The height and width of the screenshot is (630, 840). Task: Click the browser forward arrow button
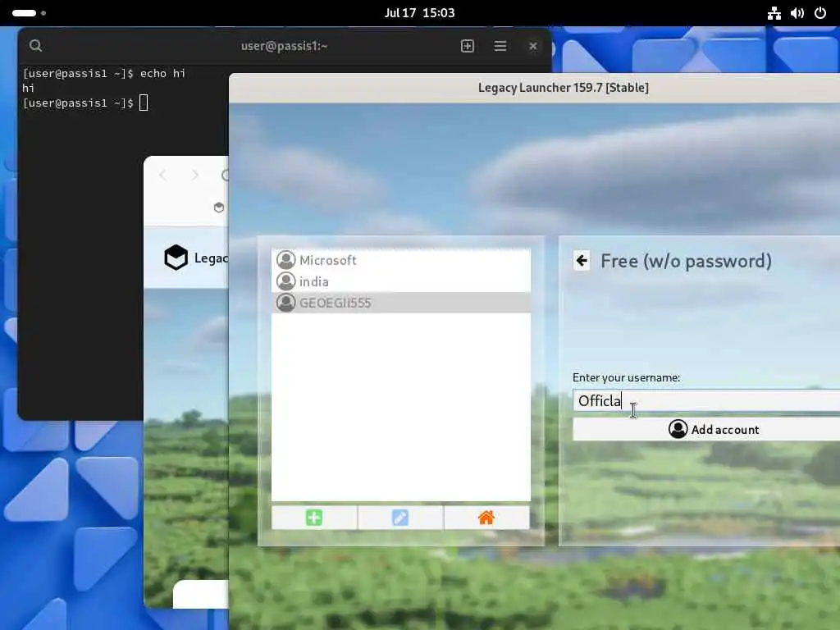(195, 176)
